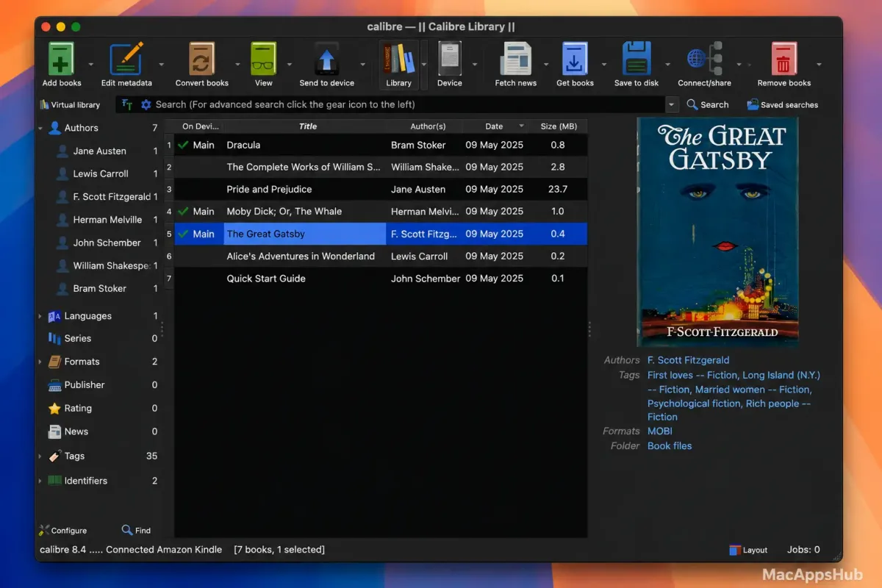Select John Schember in authors list
882x588 pixels.
[x=107, y=243]
